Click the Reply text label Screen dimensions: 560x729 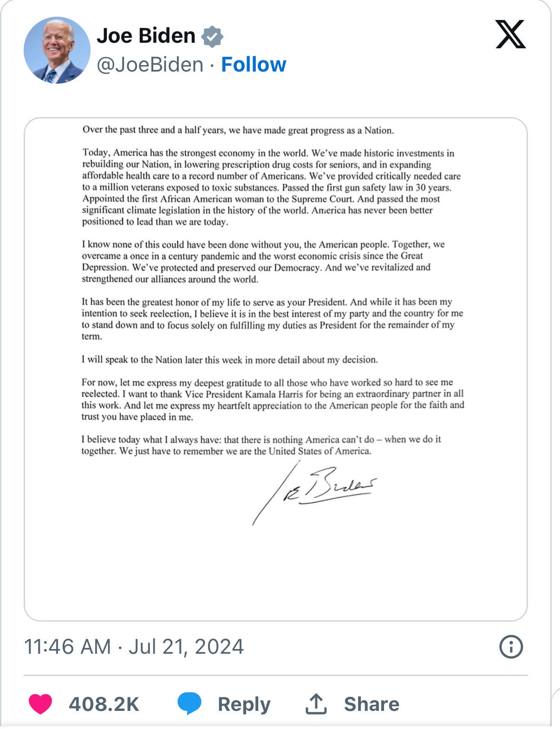[244, 704]
